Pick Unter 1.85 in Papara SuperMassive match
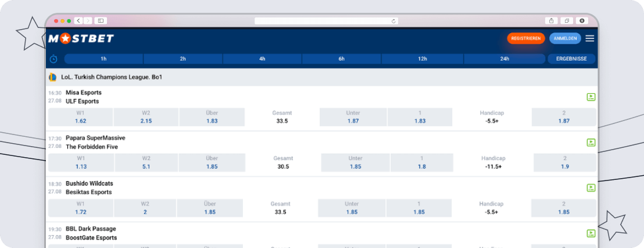Viewport: 644px width, 248px height. pos(355,163)
